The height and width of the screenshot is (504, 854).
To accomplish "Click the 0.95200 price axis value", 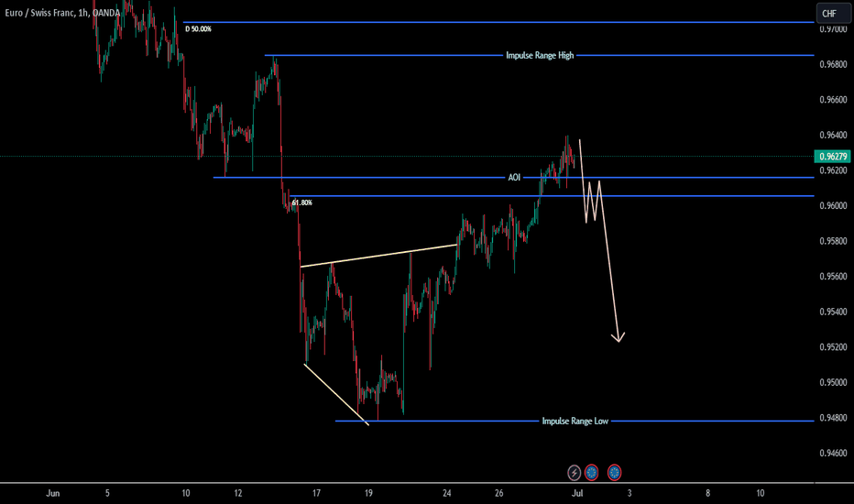I will [833, 347].
